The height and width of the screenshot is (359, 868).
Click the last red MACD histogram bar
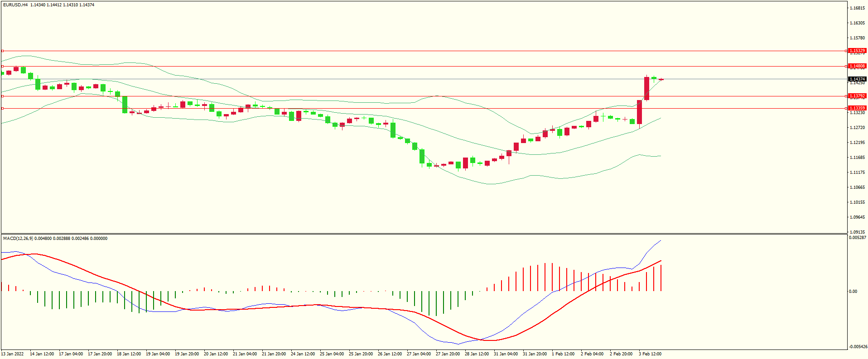click(661, 278)
